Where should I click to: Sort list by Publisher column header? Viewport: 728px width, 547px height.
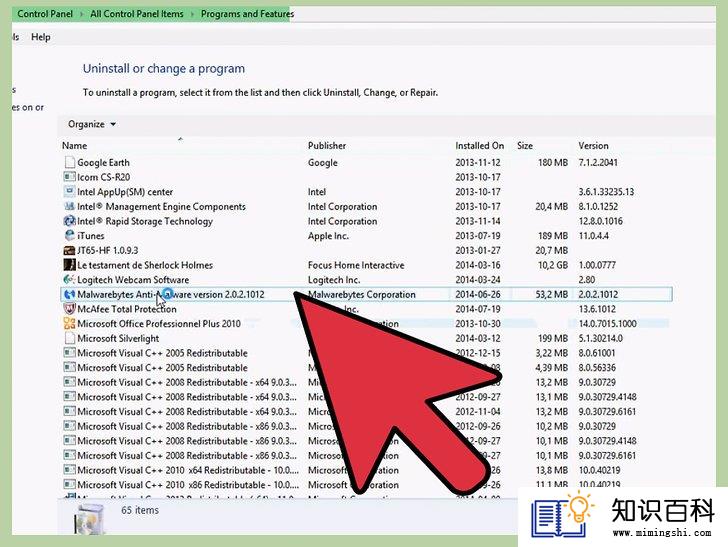[x=327, y=146]
